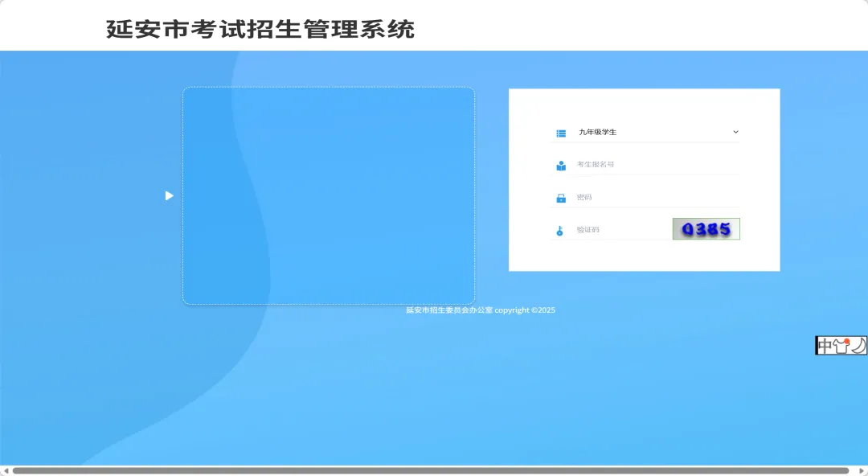The image size is (868, 476).
Task: Click the 延安市考试招生管理系统 title text
Action: tap(260, 30)
